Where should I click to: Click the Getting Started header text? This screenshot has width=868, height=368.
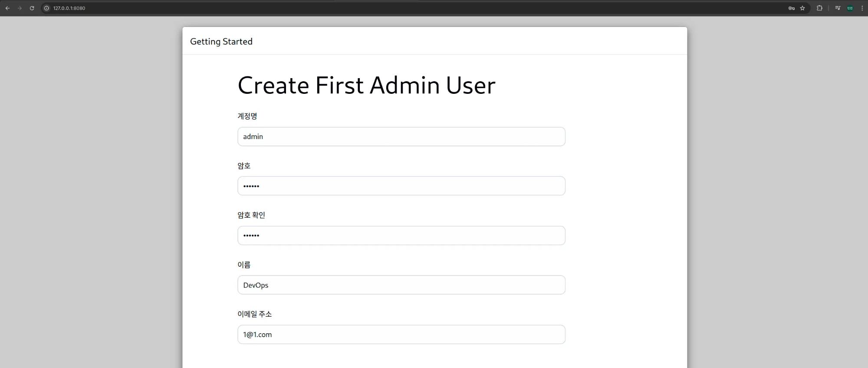[221, 42]
